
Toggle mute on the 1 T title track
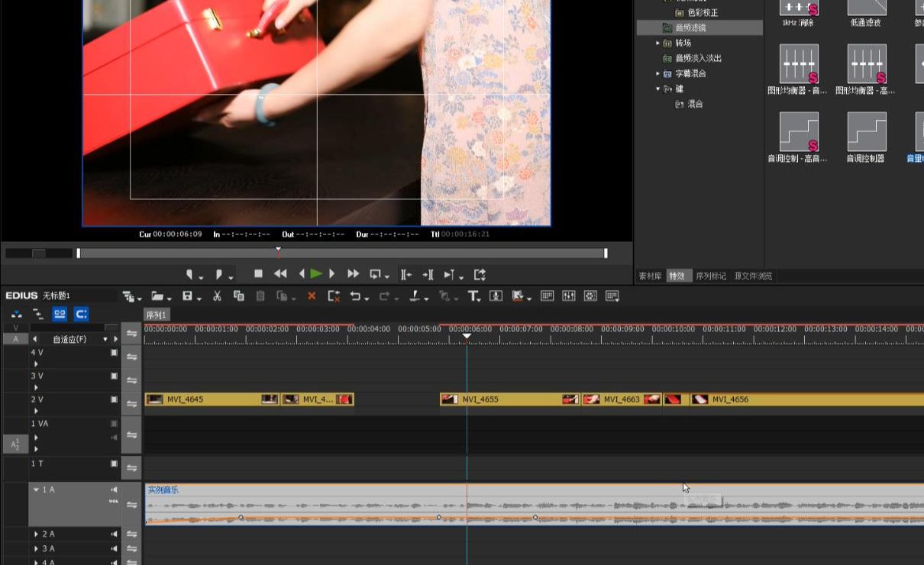tap(115, 463)
